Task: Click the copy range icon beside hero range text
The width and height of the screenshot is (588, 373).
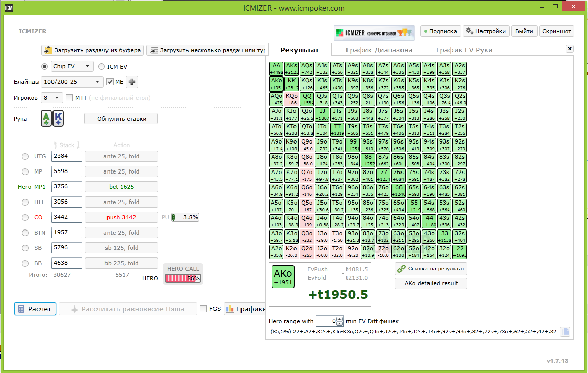Action: coord(565,331)
